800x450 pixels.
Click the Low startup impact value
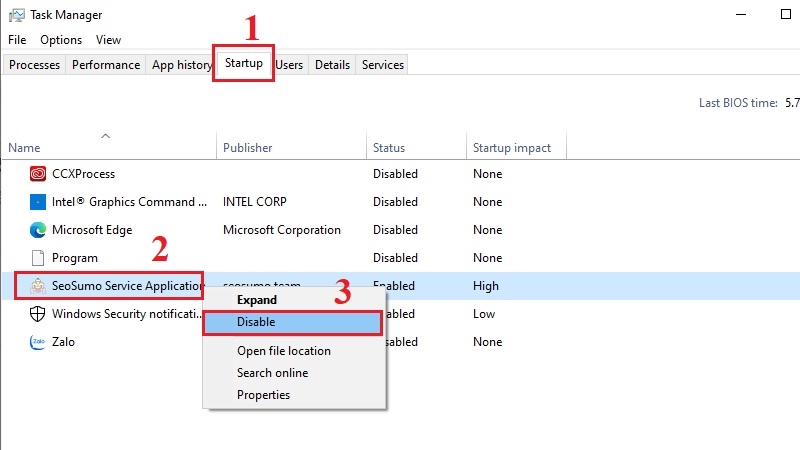(x=484, y=314)
